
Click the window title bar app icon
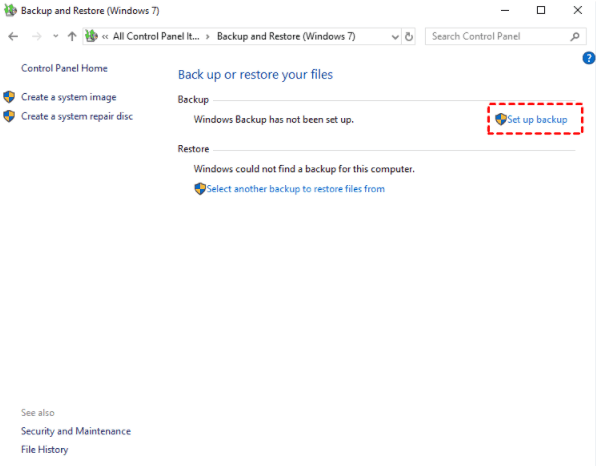(10, 10)
